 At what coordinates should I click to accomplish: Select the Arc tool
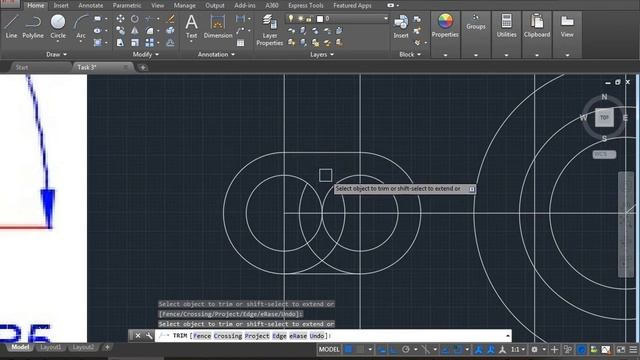(81, 27)
